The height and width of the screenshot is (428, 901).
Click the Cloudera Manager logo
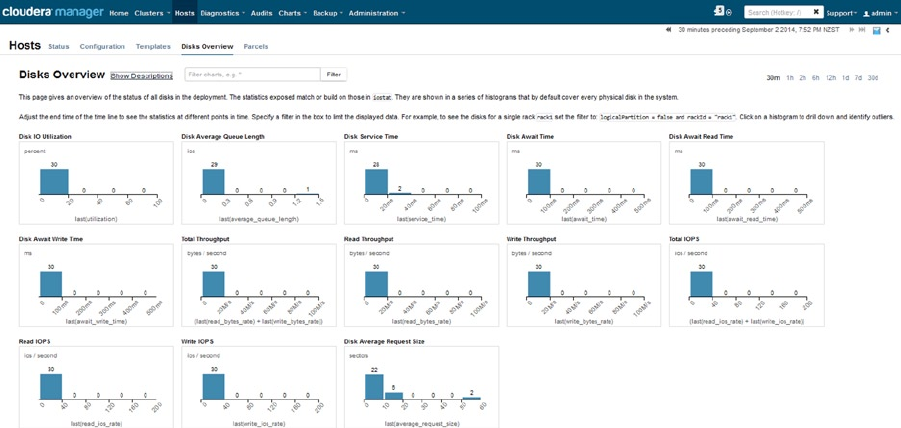coord(52,12)
